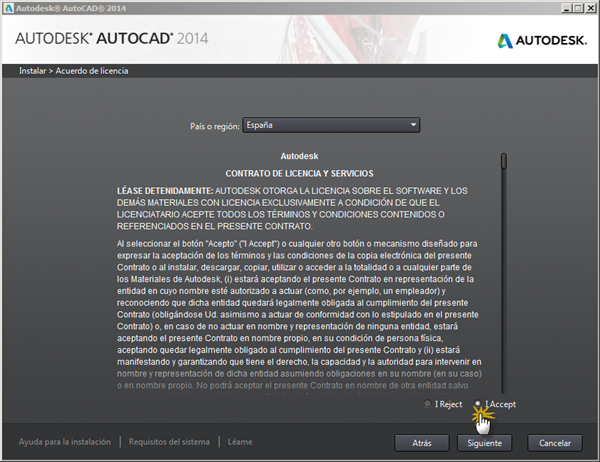
Task: Click the Cancelar button
Action: coord(555,443)
